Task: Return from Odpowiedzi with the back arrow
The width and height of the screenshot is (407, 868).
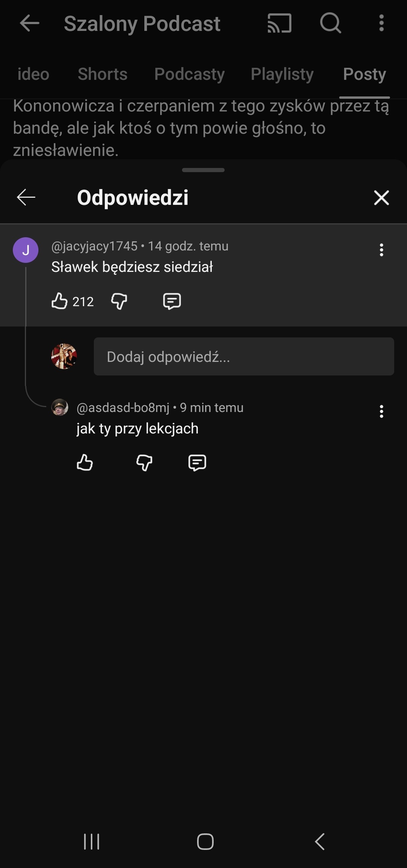Action: click(x=26, y=197)
